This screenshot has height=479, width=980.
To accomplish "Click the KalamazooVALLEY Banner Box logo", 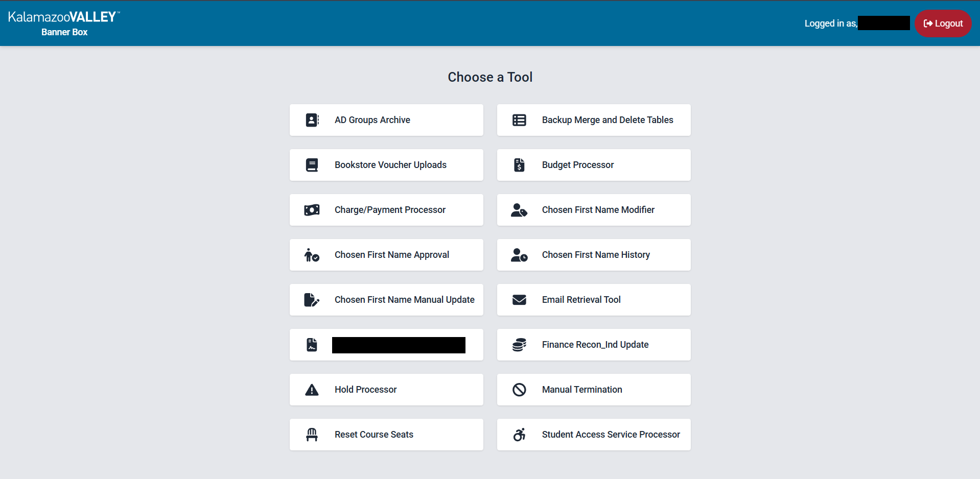I will point(64,23).
